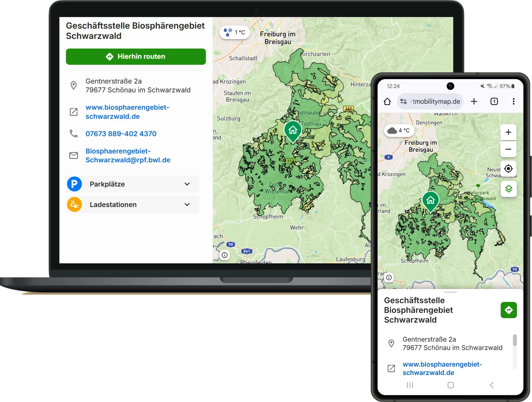Select the green house map marker on laptop
532x402 pixels.
293,132
